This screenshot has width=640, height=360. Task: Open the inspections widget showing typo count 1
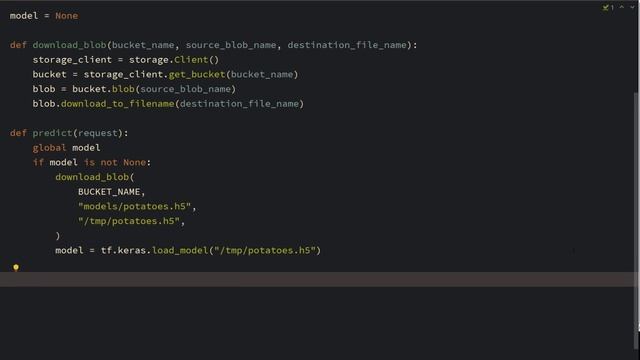(608, 7)
